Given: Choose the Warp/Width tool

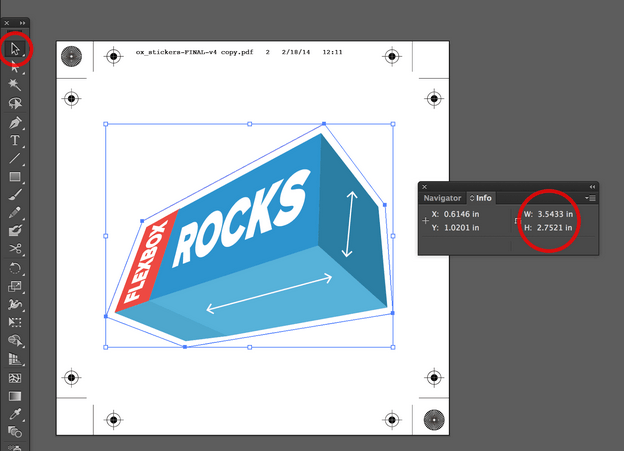Looking at the screenshot, I should [15, 304].
